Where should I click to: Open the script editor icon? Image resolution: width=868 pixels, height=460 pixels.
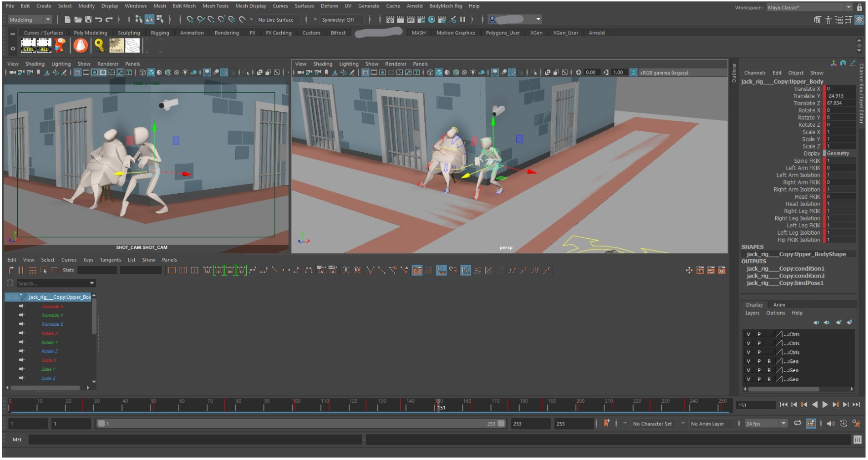pos(858,440)
